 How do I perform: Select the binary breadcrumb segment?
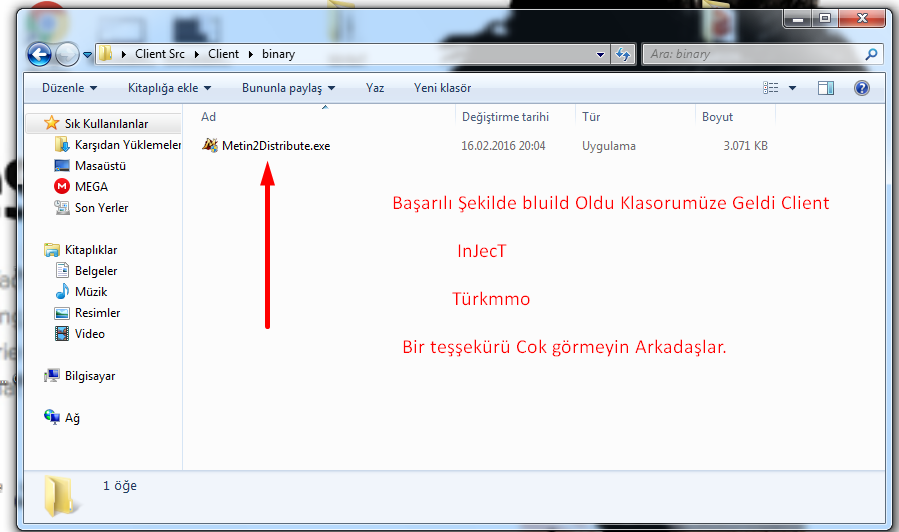[279, 54]
